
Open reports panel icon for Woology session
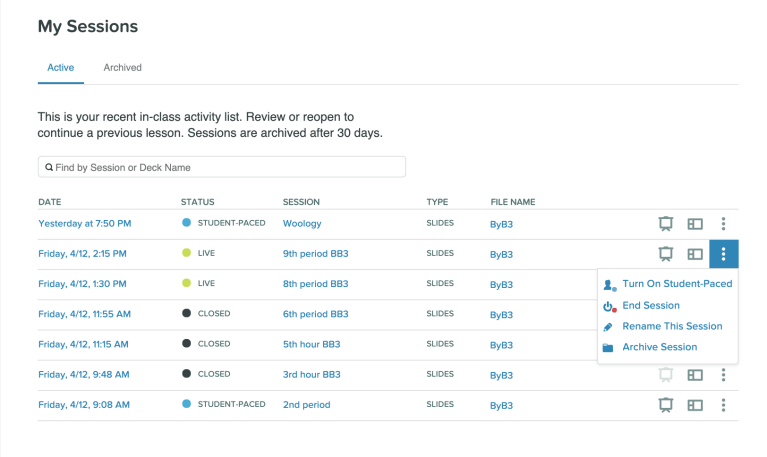(696, 224)
